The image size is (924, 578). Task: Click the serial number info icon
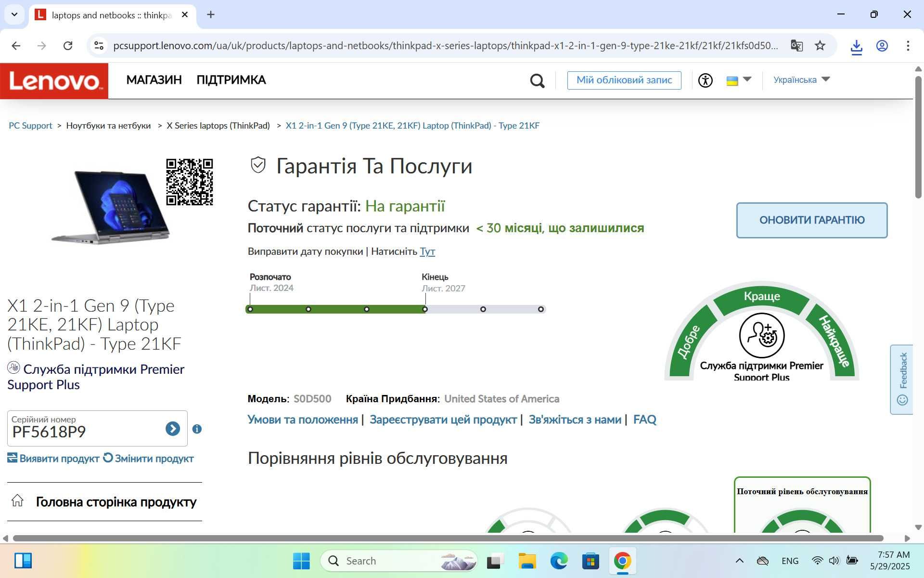[197, 429]
